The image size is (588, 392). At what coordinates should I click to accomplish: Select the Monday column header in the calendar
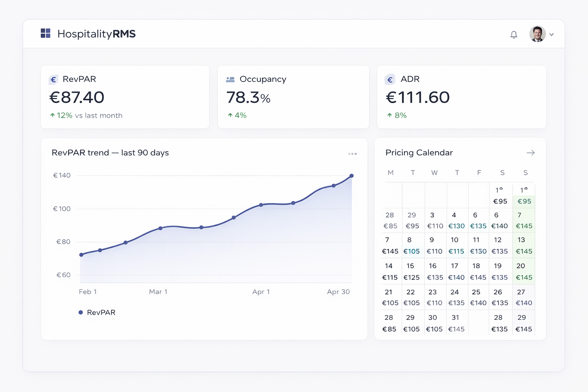pyautogui.click(x=390, y=173)
